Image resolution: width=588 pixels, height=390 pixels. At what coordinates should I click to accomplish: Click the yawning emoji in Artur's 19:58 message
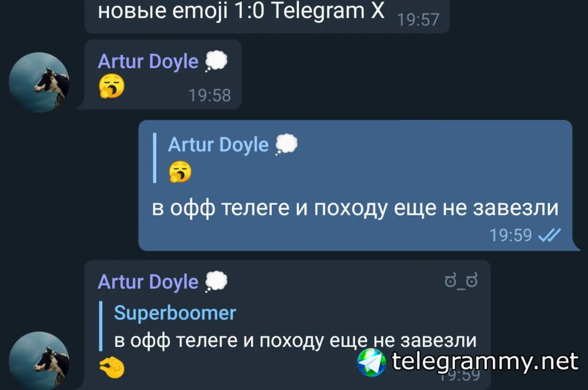coord(111,86)
